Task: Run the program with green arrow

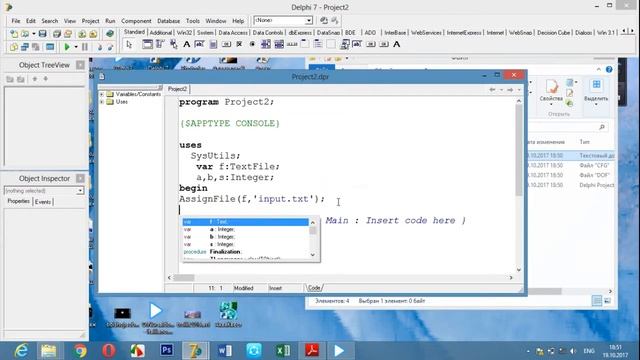Action: tap(67, 47)
